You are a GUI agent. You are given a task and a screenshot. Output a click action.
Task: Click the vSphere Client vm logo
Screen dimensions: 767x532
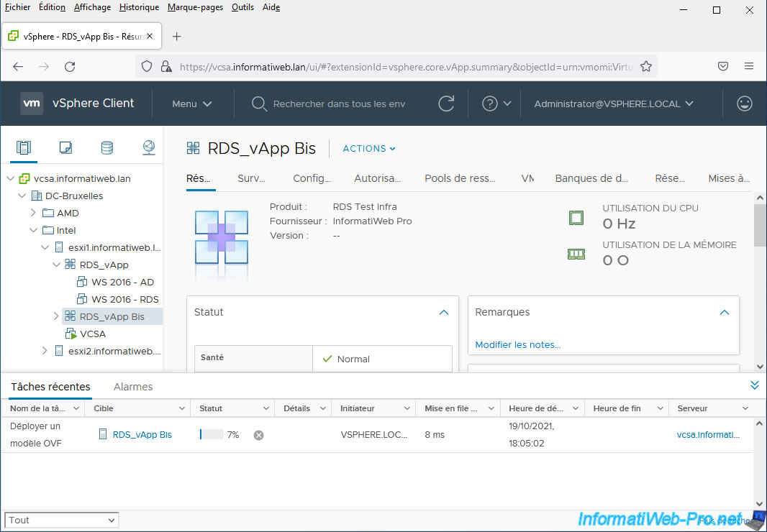32,104
